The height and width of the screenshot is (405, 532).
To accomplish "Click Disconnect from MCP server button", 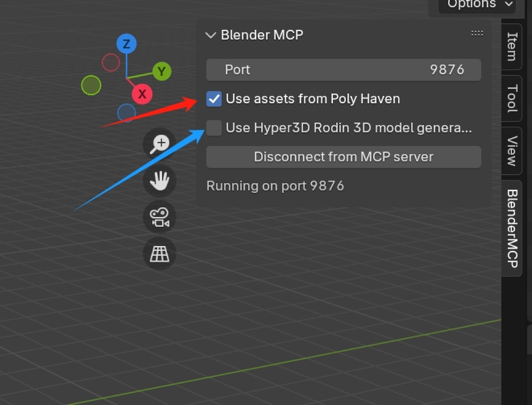I will 343,157.
